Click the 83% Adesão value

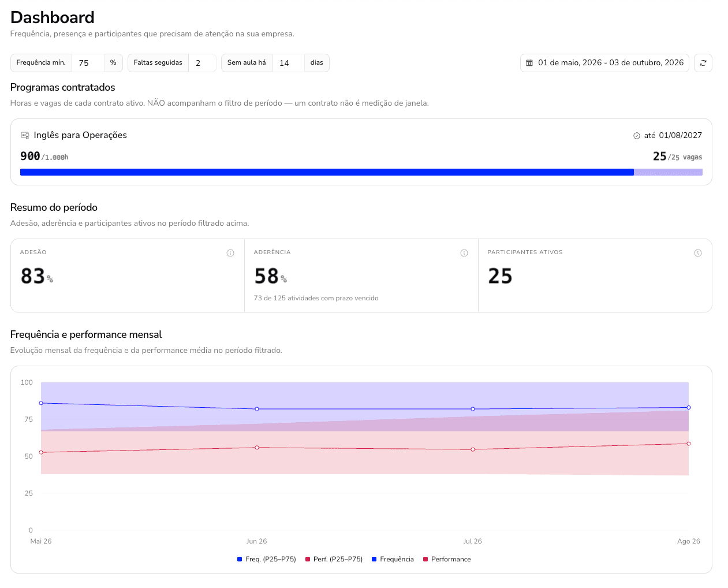click(x=37, y=277)
